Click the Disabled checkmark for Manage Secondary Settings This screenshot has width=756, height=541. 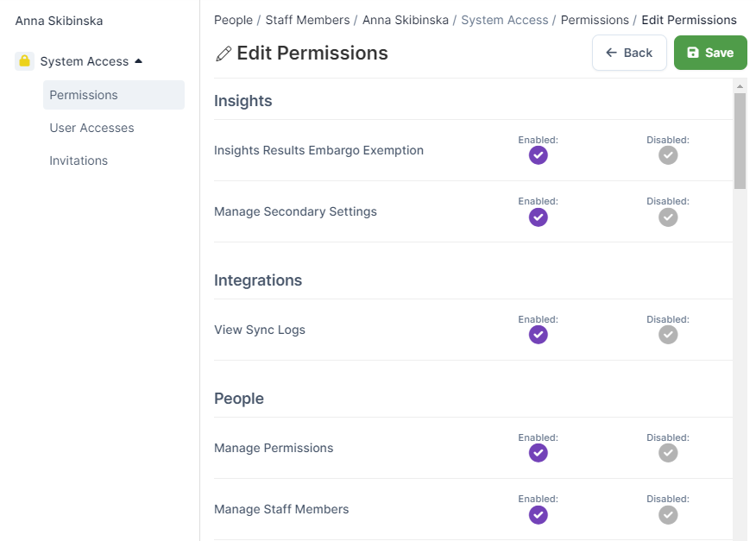click(x=667, y=217)
